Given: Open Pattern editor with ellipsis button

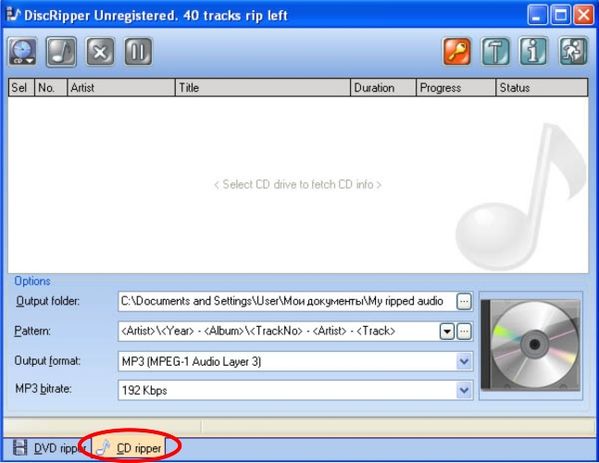Looking at the screenshot, I should pos(464,332).
